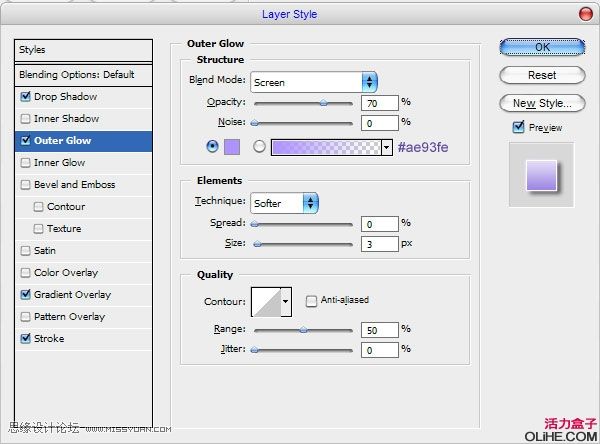
Task: Enable the Satin checkbox
Action: pos(25,251)
